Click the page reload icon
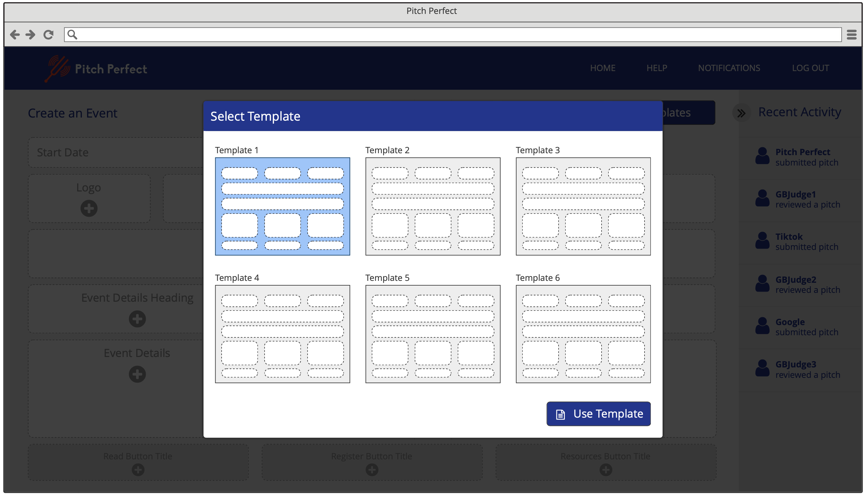Viewport: 868px width, 496px height. (x=48, y=34)
